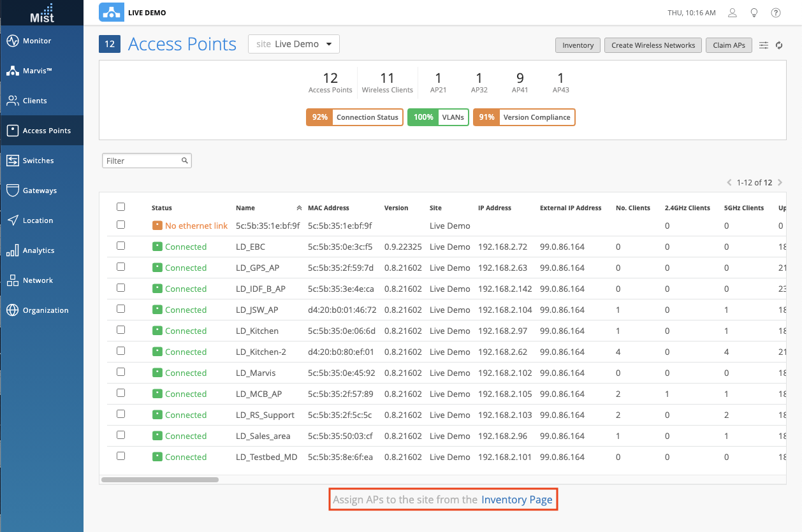The image size is (802, 532).
Task: Expand the site Live Demo dropdown
Action: 294,44
